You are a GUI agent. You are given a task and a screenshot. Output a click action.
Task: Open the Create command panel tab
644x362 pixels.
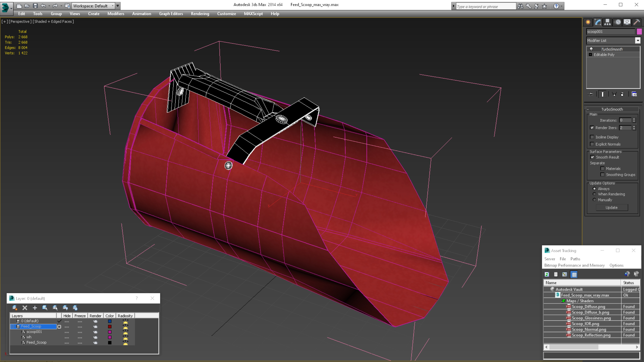coord(588,22)
